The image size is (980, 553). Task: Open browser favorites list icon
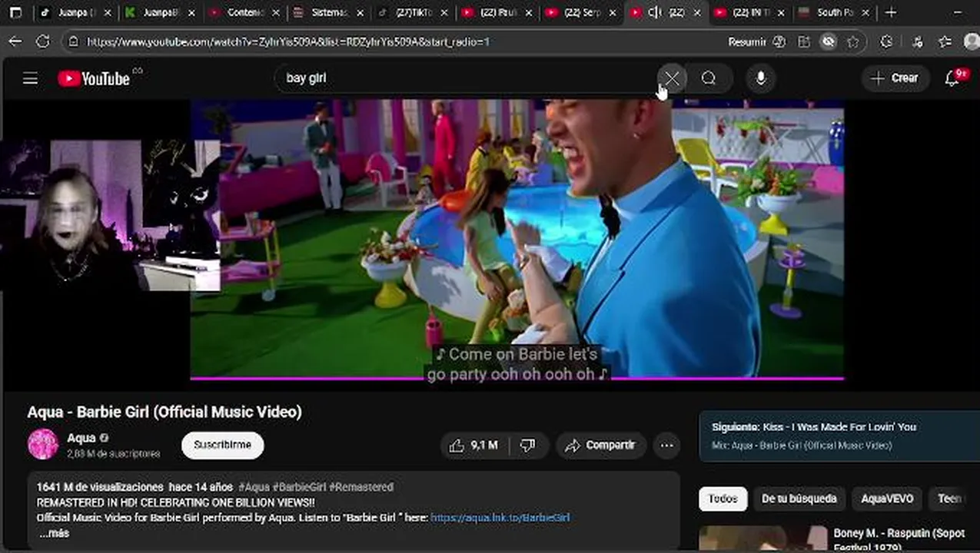(x=945, y=42)
